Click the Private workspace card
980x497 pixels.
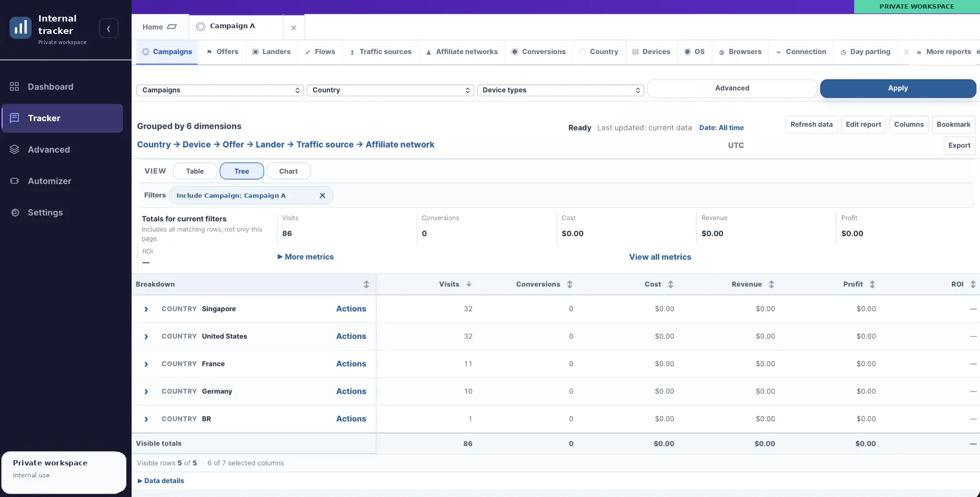(x=64, y=472)
